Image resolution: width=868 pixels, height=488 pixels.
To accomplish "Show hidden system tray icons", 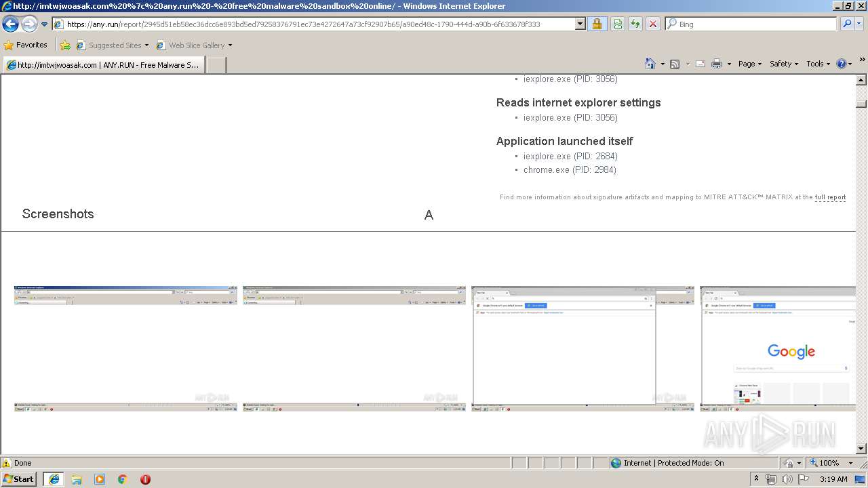I will click(756, 479).
